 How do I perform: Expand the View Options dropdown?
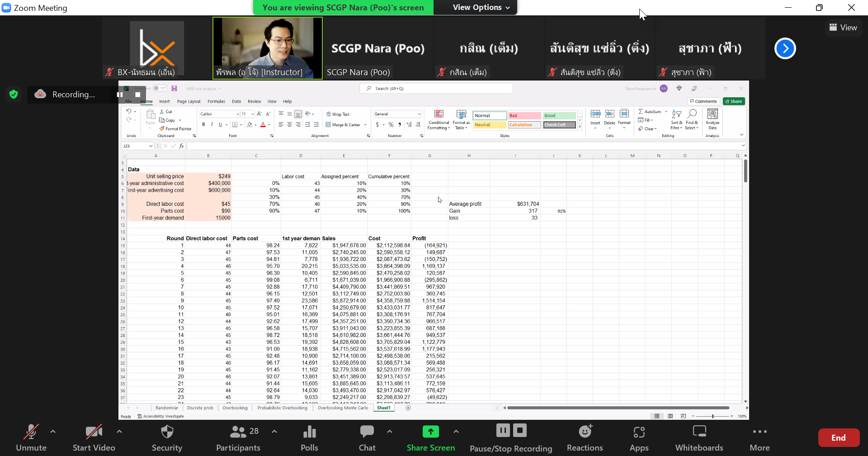pos(481,8)
